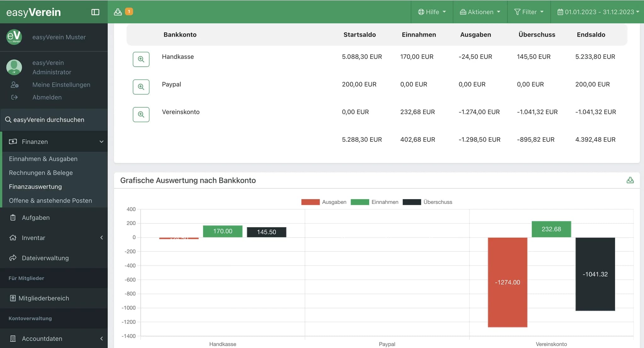
Task: Open the date range 01.01.2023 - 31.12.2023 picker
Action: click(x=598, y=12)
